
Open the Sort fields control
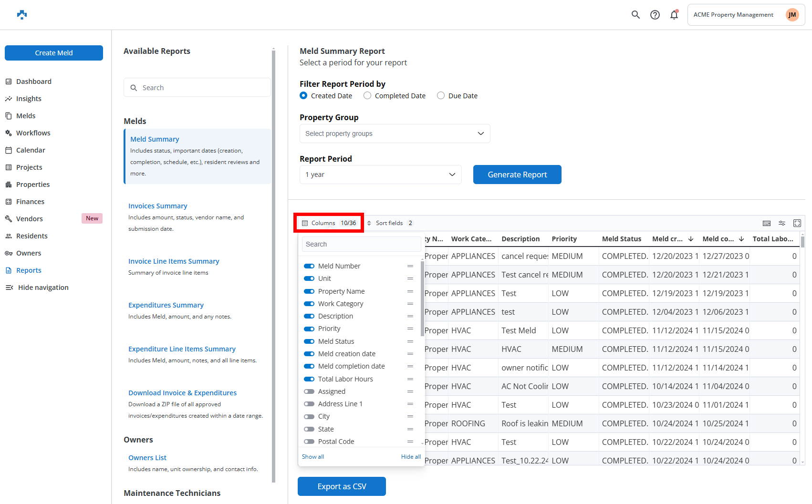point(389,223)
